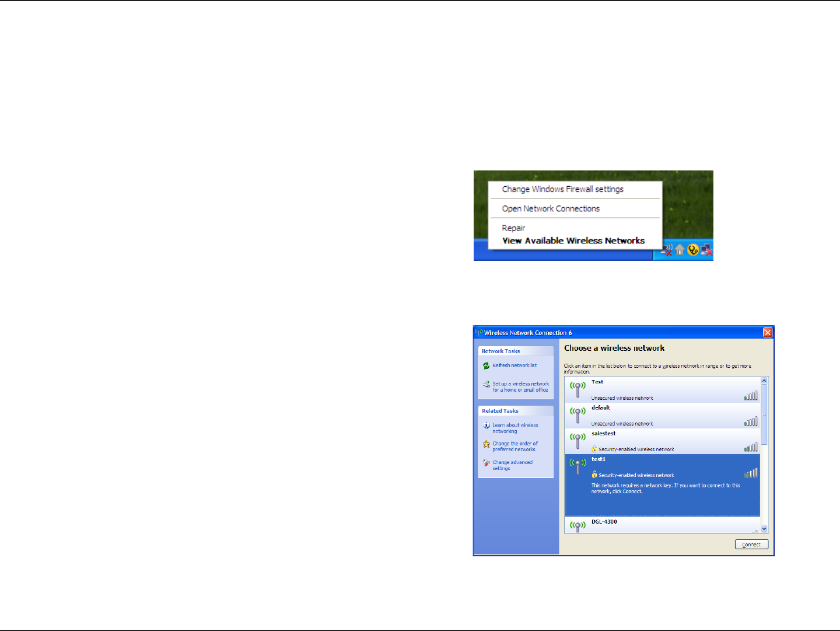Click 'Unsecured wireless network' under Test

622,398
